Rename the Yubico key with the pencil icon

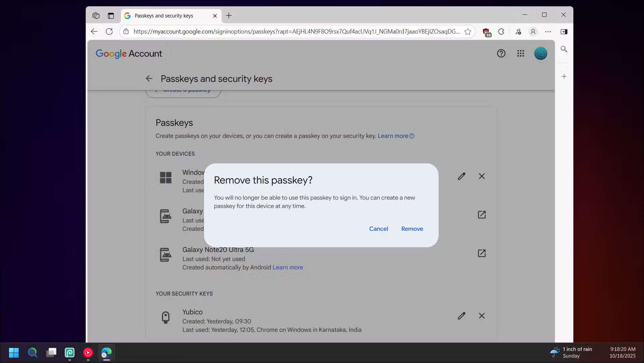click(462, 316)
